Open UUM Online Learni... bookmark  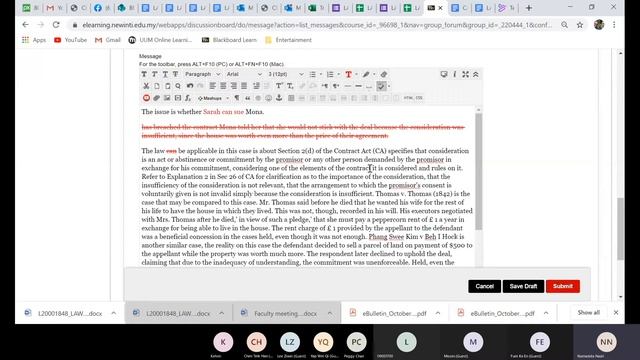pyautogui.click(x=160, y=40)
